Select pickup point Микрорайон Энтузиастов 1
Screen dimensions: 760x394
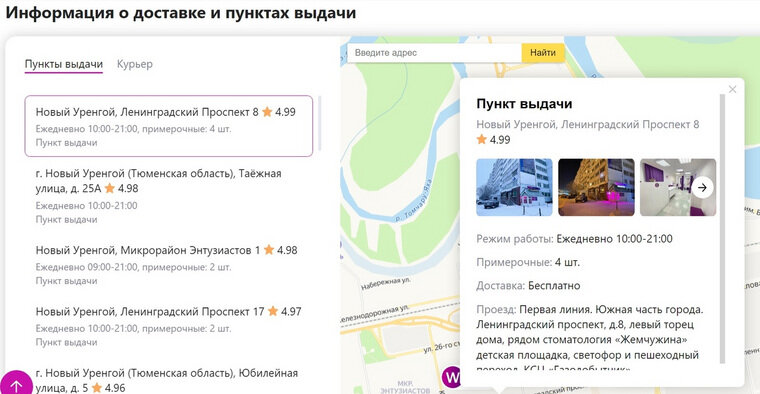pyautogui.click(x=169, y=265)
